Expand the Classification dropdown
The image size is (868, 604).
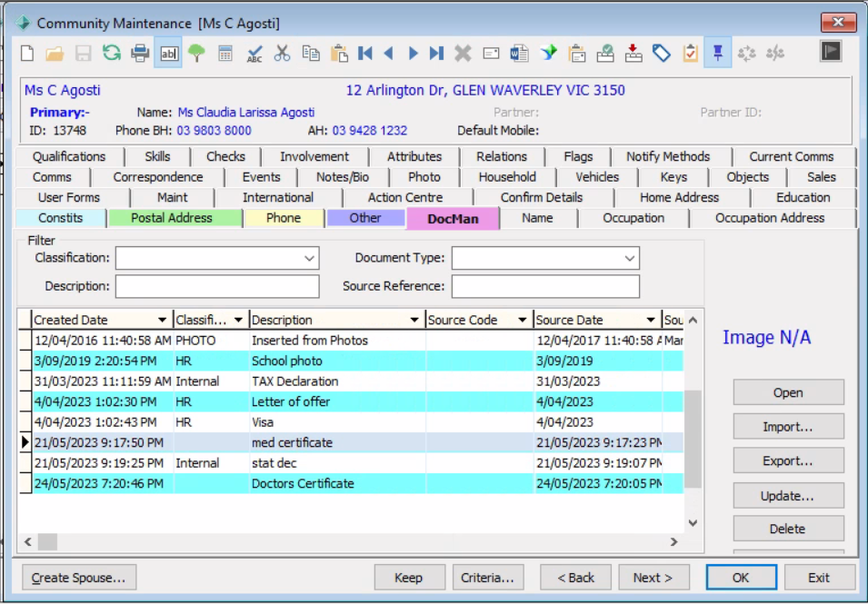click(309, 259)
